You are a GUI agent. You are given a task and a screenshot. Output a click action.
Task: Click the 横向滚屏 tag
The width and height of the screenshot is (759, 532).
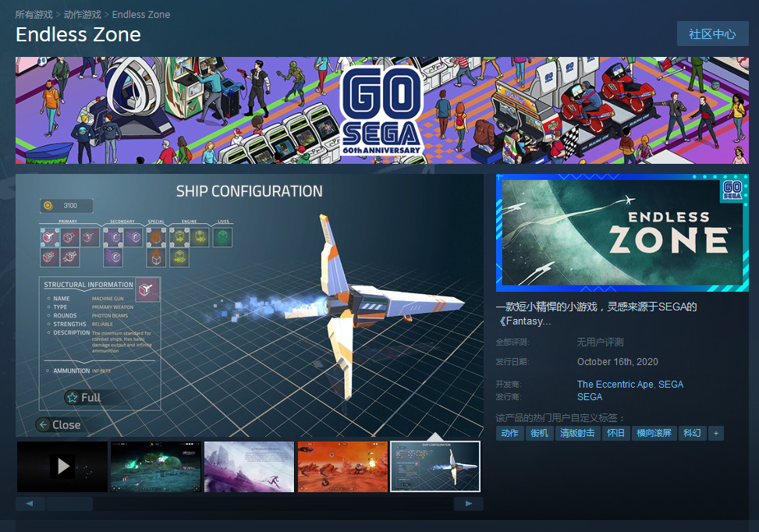tap(654, 433)
